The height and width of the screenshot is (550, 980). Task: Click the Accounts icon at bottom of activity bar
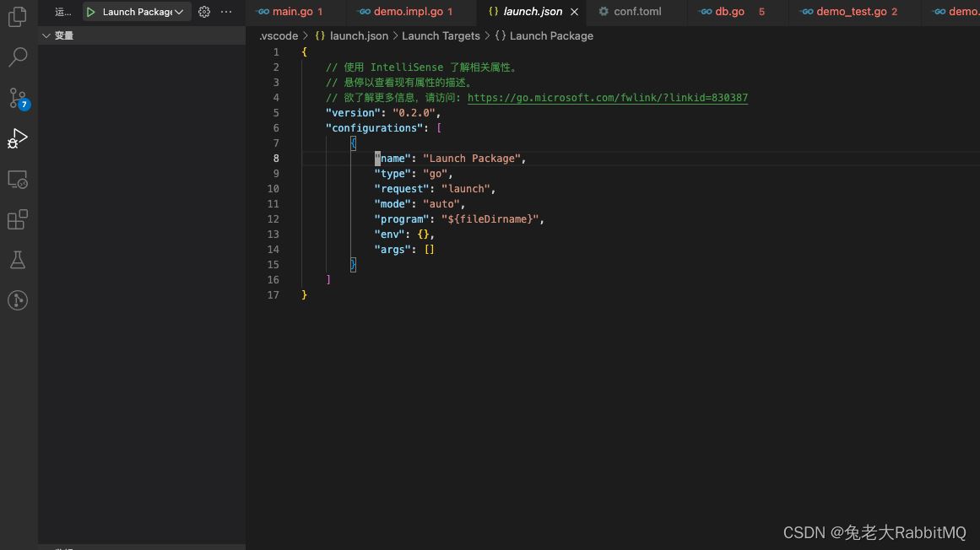point(17,299)
